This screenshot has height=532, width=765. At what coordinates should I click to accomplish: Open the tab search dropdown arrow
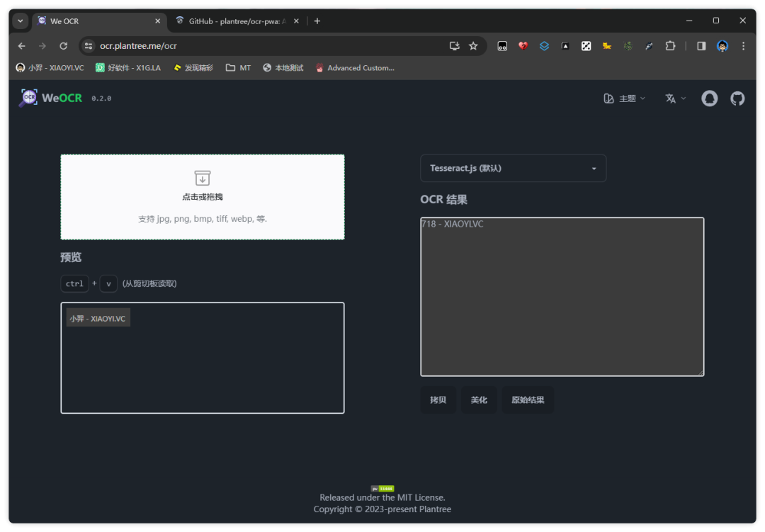(21, 21)
